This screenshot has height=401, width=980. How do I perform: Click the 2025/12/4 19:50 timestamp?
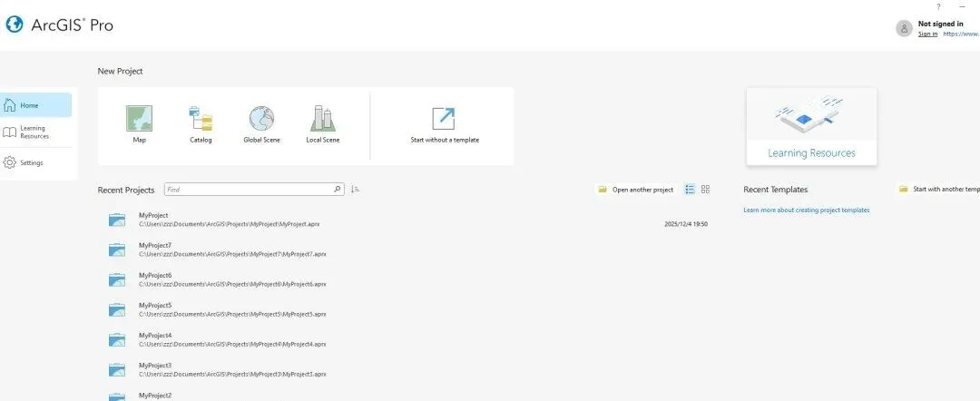coord(686,223)
